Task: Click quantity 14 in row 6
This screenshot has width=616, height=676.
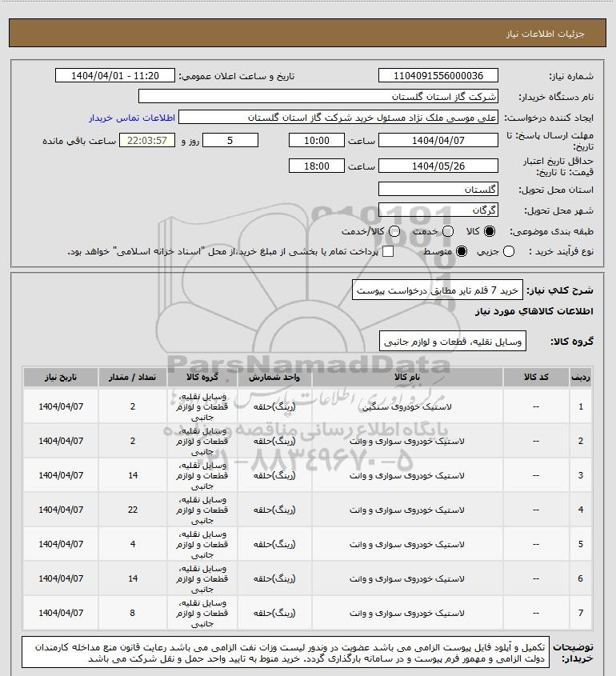Action: tap(132, 579)
